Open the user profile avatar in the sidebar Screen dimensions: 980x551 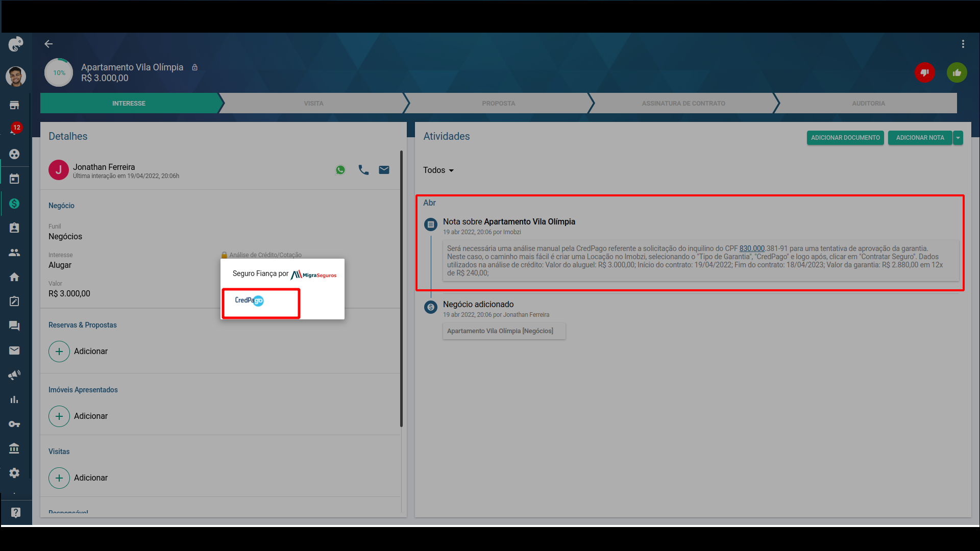pos(16,77)
